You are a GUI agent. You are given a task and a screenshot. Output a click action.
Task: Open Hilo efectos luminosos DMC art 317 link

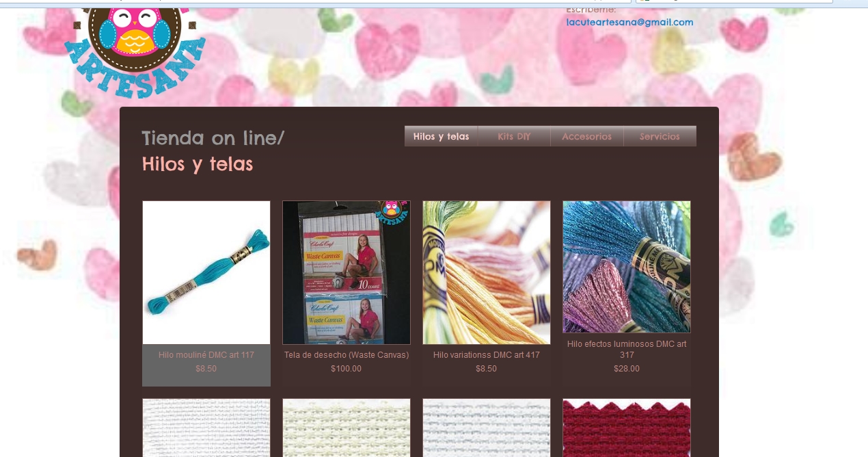(x=627, y=350)
